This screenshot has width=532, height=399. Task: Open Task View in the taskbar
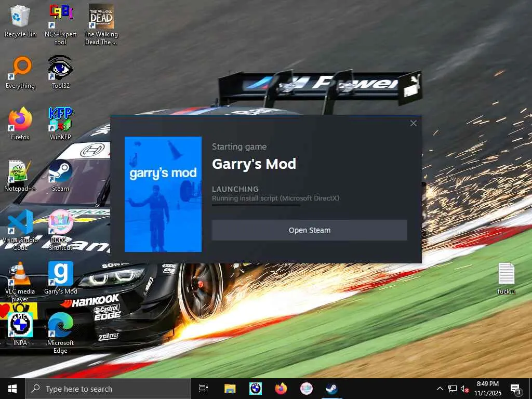click(204, 389)
